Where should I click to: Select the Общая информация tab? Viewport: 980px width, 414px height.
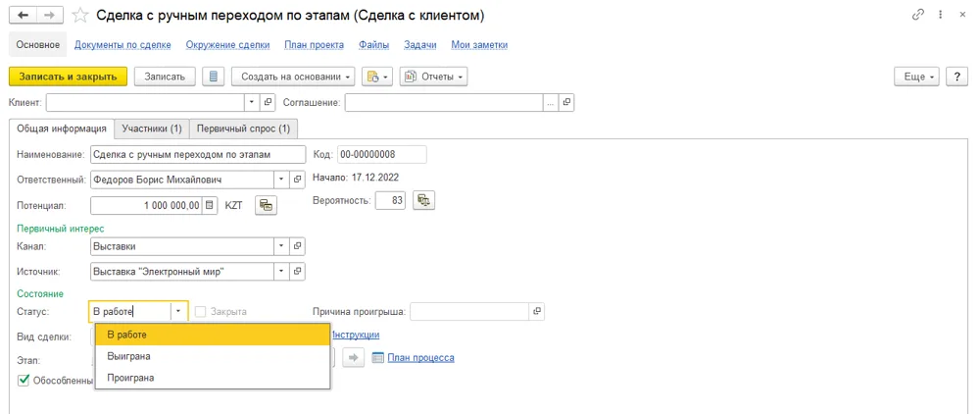click(x=61, y=129)
